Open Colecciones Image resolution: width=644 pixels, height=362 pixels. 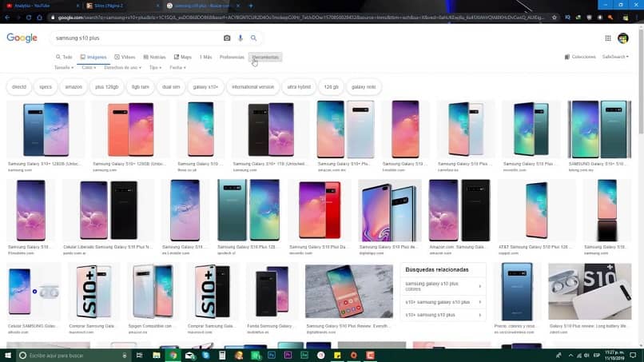coord(580,57)
